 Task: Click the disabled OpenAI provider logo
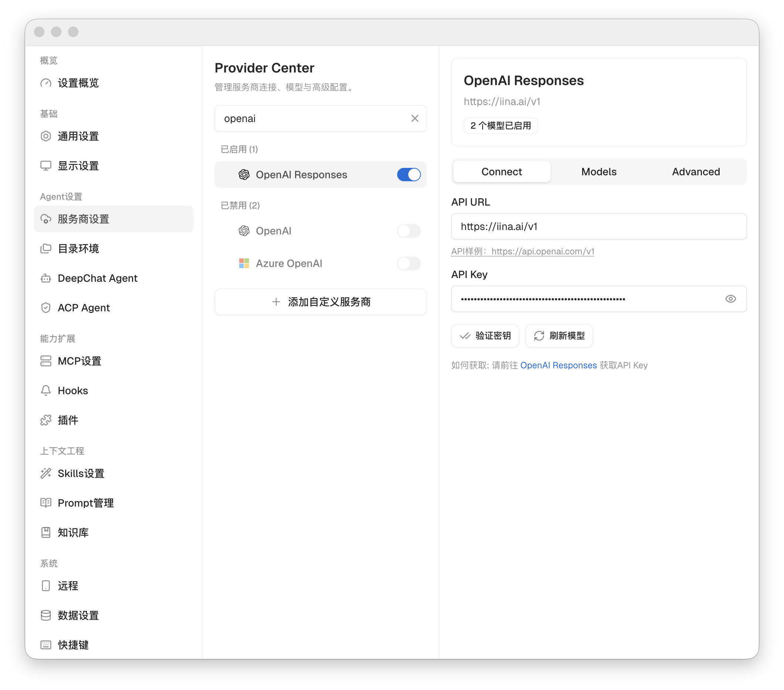click(244, 231)
